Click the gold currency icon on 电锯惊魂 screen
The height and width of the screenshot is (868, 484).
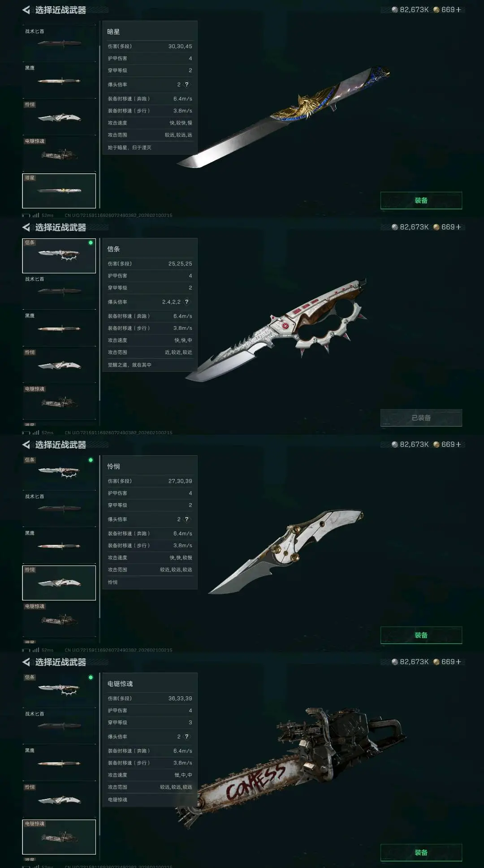pos(436,662)
